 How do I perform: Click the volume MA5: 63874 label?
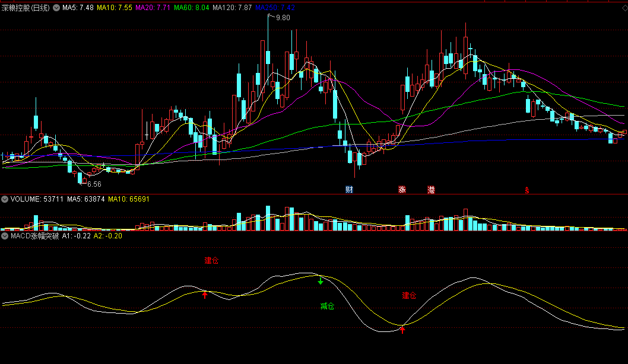(86, 199)
